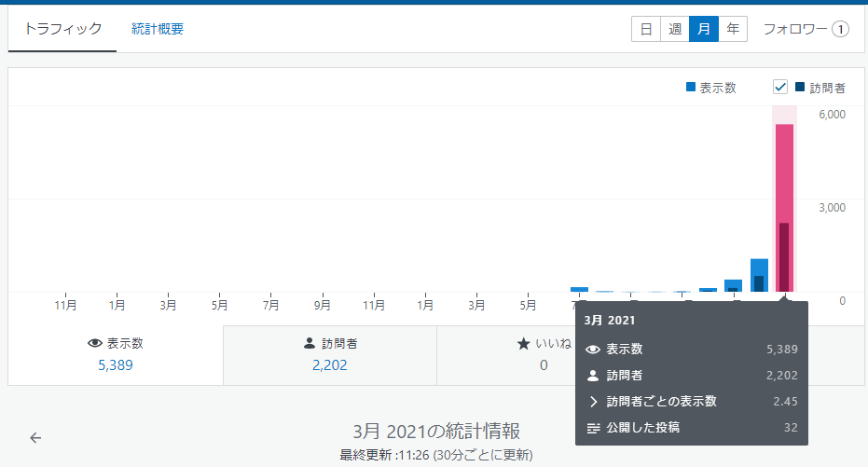The height and width of the screenshot is (467, 868).
Task: Click the blue 表示数 legend swatch
Action: pos(691,88)
